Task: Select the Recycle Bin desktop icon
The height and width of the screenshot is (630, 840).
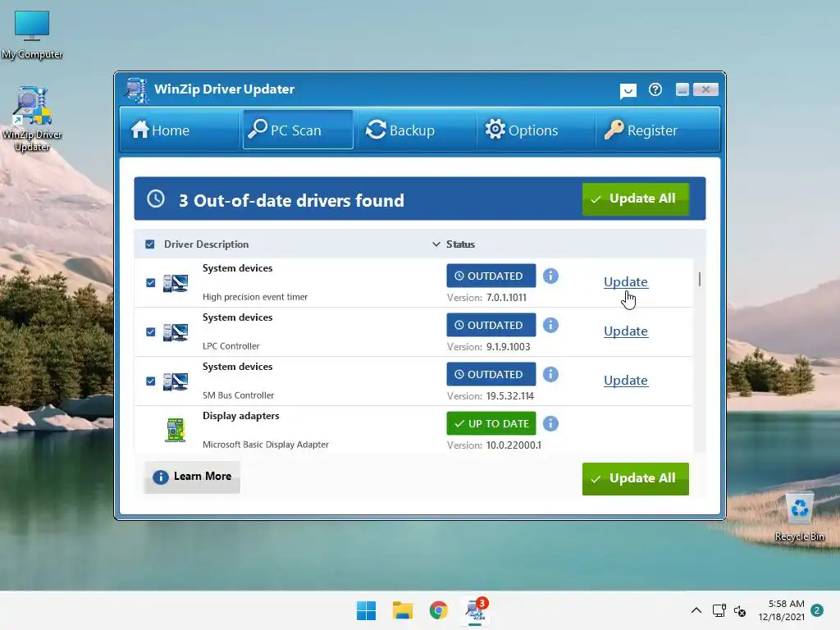Action: pos(799,517)
